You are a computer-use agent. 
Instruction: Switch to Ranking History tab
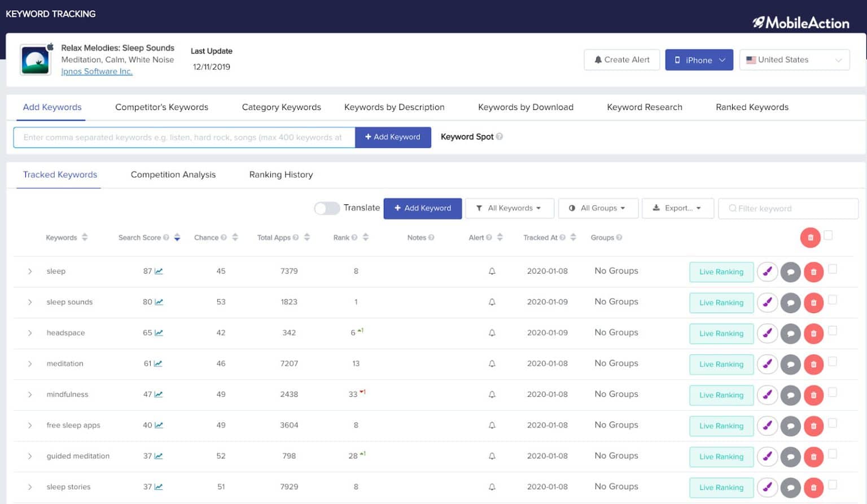click(281, 175)
